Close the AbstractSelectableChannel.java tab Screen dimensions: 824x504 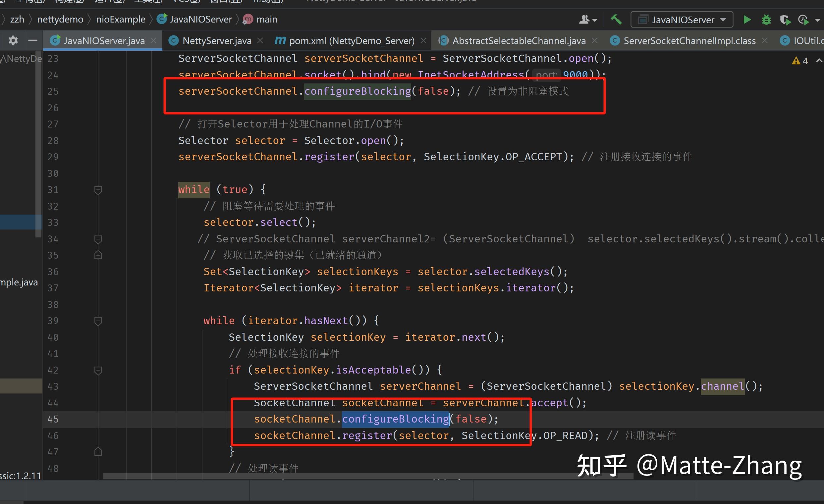click(594, 40)
